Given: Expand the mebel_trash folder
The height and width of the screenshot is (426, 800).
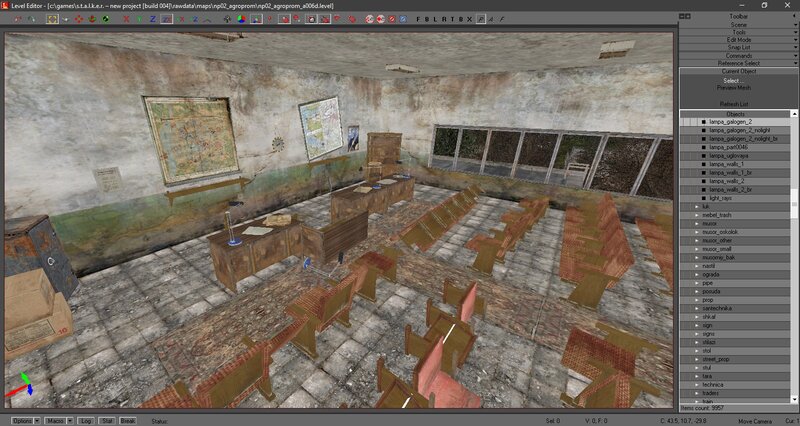Looking at the screenshot, I should [x=697, y=215].
